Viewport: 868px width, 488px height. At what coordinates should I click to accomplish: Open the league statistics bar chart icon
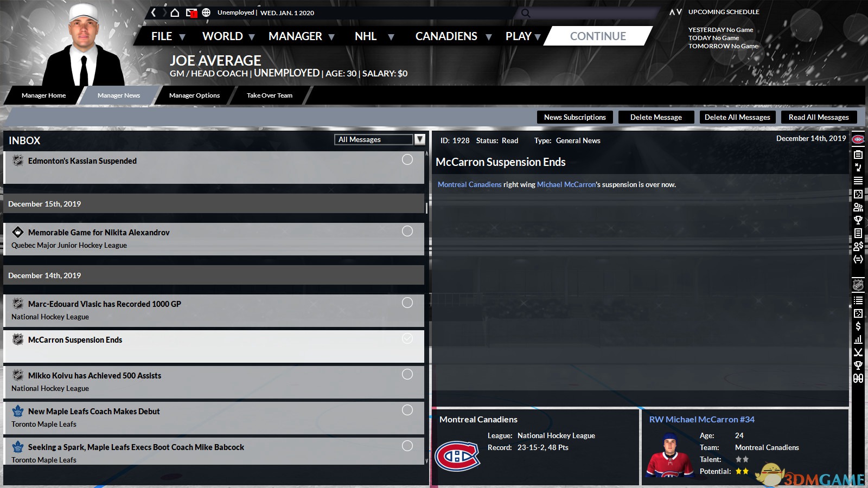click(858, 339)
